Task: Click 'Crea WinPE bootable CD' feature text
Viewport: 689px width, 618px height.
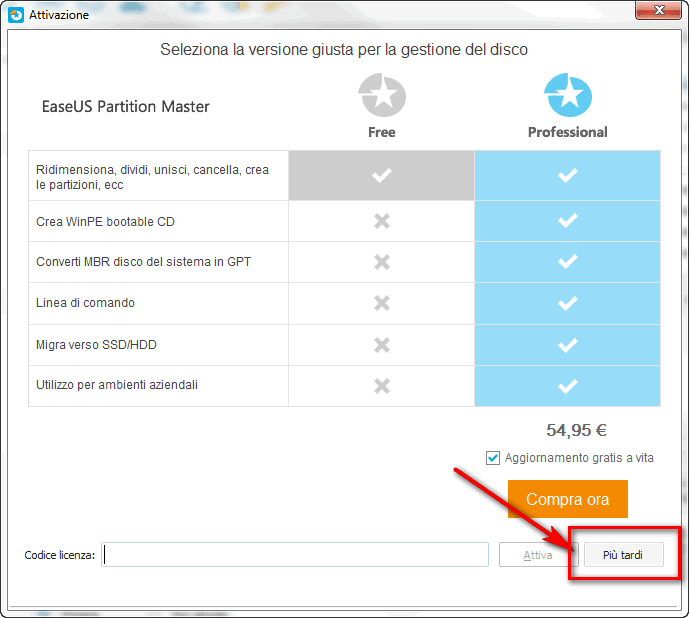Action: pos(105,222)
